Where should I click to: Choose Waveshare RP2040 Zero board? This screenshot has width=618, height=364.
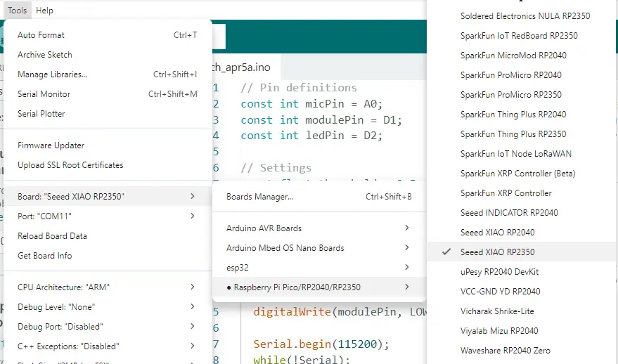click(505, 350)
